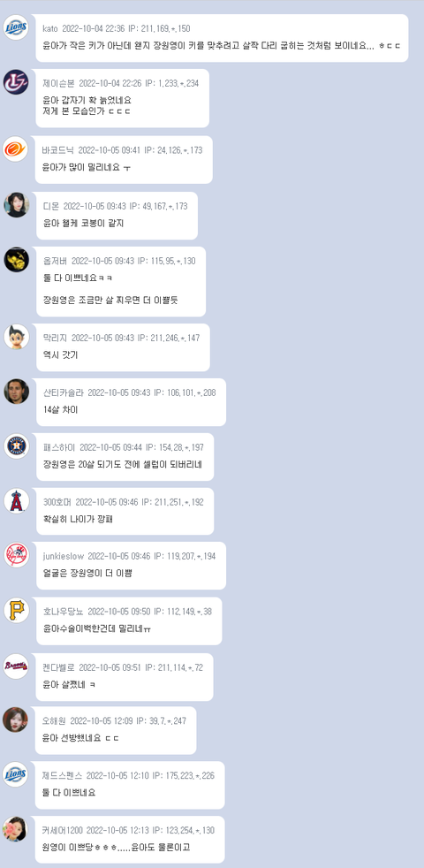The width and height of the screenshot is (424, 868).
Task: Open the yellow-black avatar of 옴저버
Action: click(x=16, y=260)
